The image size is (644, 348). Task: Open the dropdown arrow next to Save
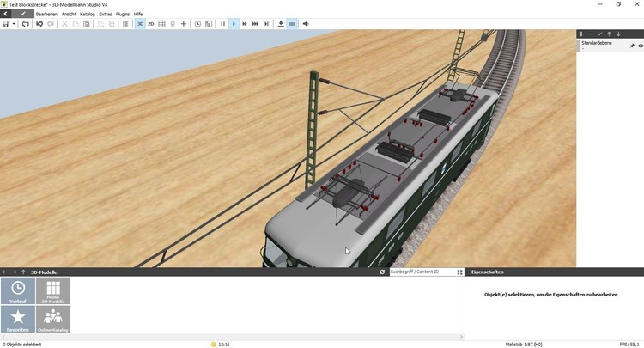tap(14, 24)
